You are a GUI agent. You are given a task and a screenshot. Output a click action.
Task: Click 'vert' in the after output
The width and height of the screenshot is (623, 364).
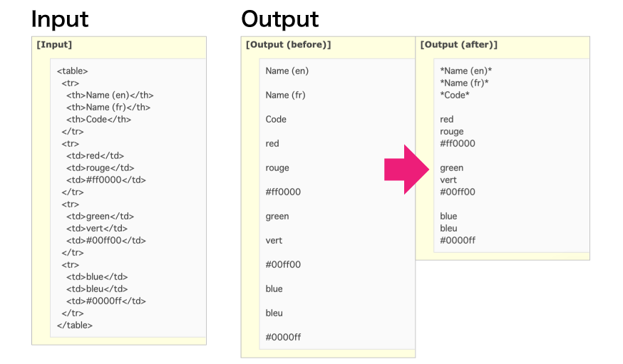click(x=448, y=180)
